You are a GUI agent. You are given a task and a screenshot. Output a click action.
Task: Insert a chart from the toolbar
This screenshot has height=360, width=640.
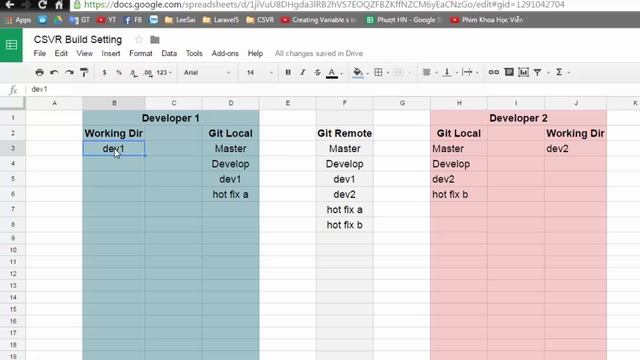click(x=523, y=72)
